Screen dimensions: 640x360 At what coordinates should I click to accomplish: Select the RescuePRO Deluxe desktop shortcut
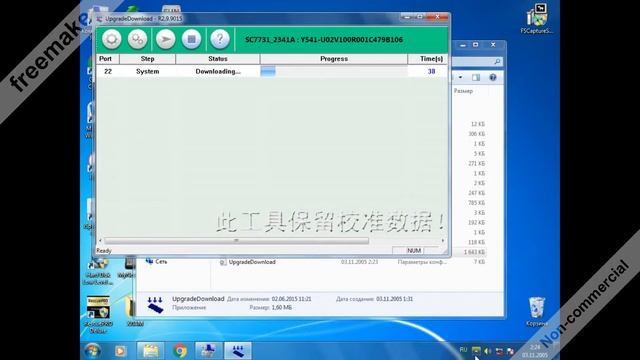[98, 315]
